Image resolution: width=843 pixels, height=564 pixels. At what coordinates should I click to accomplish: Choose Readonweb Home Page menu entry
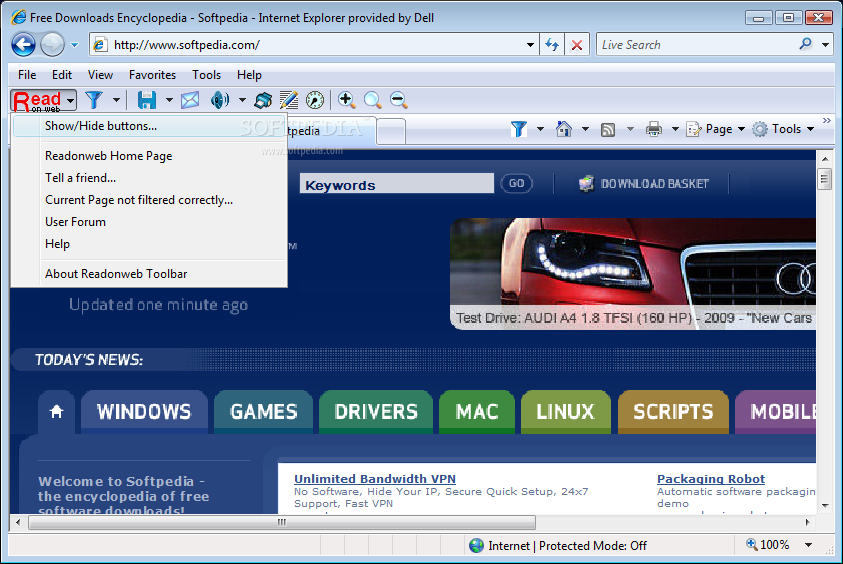[x=149, y=156]
